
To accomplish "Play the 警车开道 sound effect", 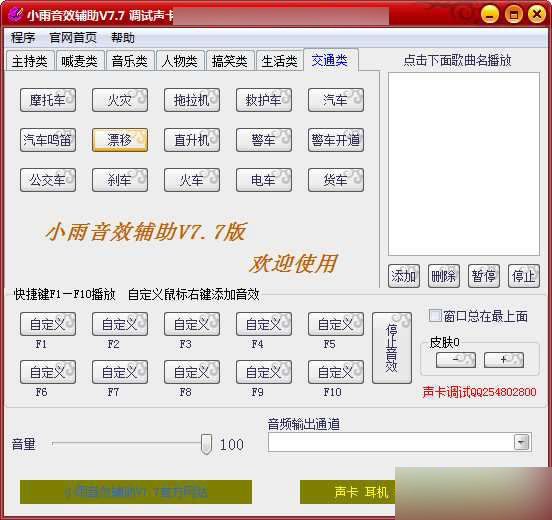I will pyautogui.click(x=336, y=140).
